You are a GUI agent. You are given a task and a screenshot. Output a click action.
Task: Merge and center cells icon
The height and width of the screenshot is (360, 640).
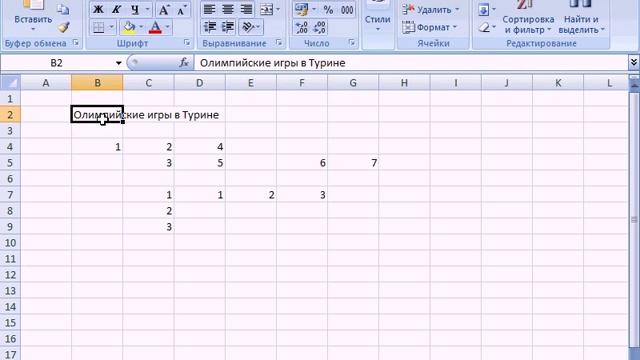point(267,9)
